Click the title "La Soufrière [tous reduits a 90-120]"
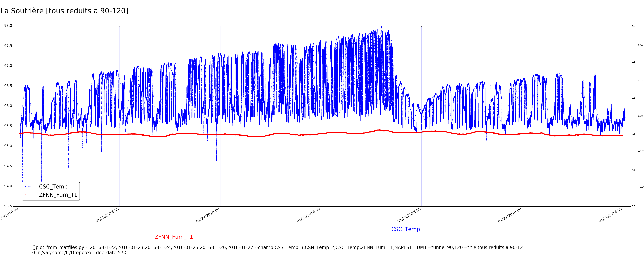644x258 pixels. pyautogui.click(x=65, y=11)
